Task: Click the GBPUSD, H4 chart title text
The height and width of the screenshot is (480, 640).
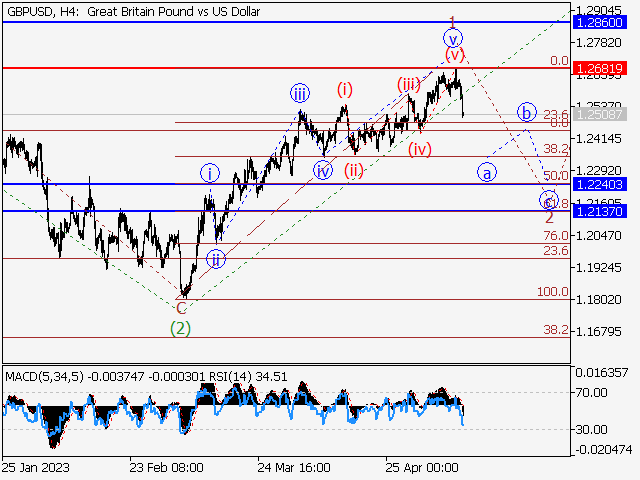Action: [133, 11]
